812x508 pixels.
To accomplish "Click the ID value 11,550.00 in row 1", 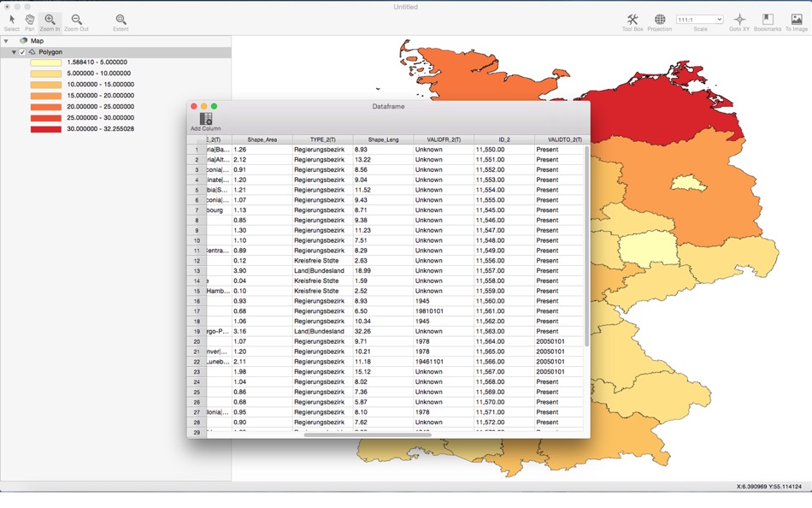I will [x=504, y=150].
